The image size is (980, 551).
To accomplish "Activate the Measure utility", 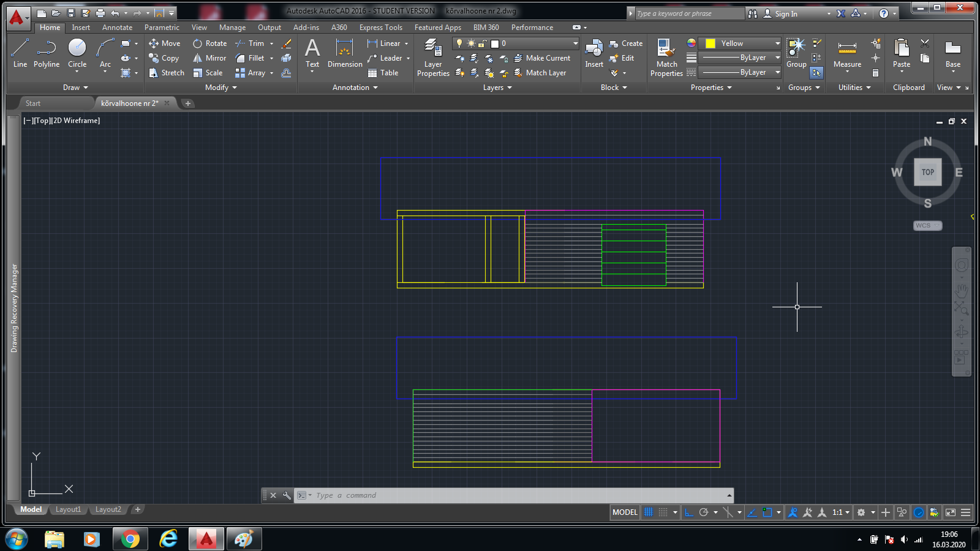I will 847,53.
